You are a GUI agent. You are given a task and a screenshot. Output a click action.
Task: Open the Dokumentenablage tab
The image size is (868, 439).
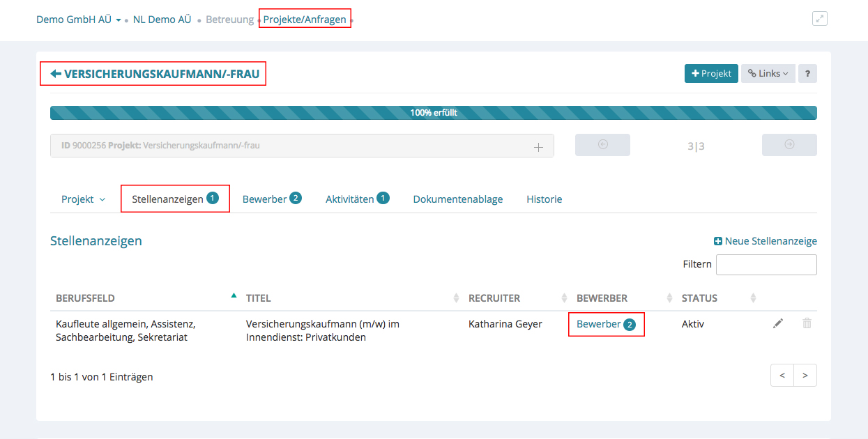pos(457,199)
